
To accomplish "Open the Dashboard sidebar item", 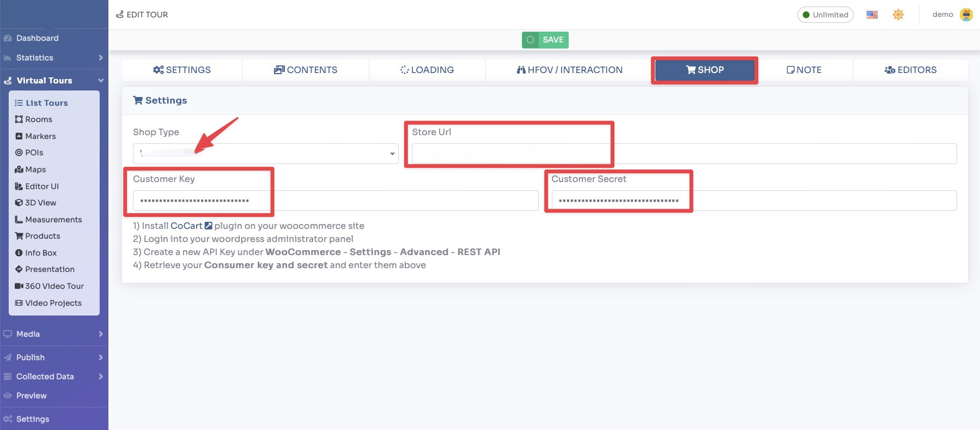I will click(37, 38).
